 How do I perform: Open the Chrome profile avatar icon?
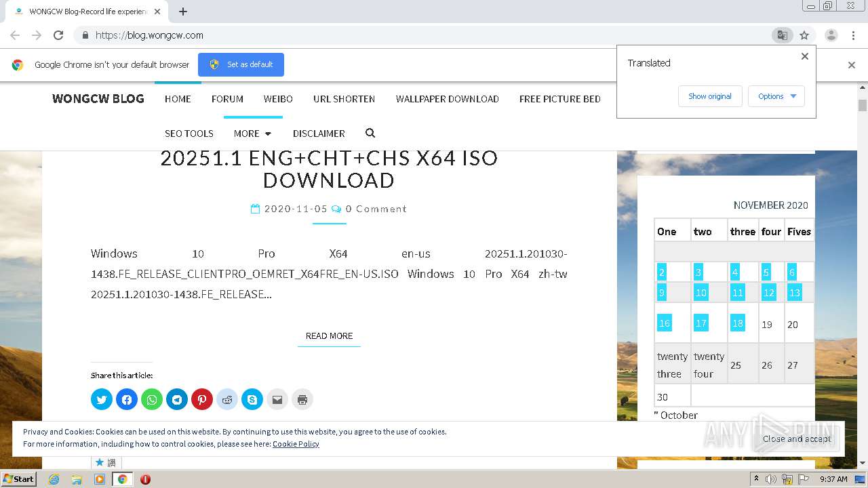point(831,35)
